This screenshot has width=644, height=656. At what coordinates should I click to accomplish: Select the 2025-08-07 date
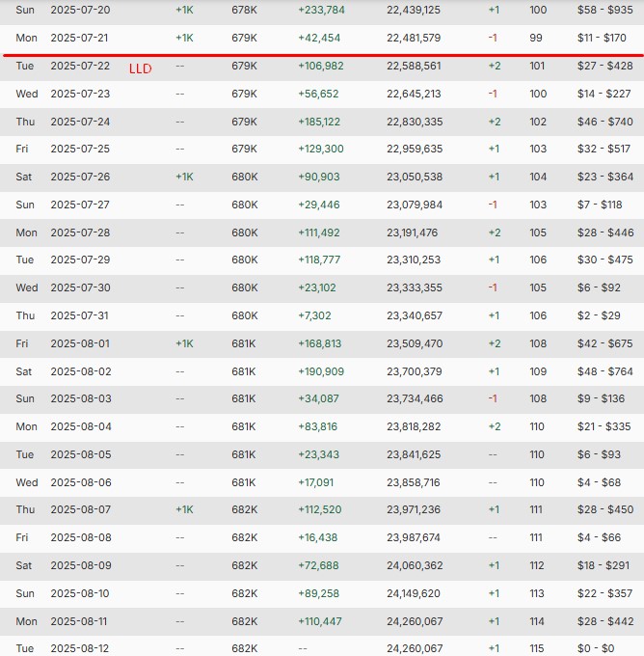(81, 509)
